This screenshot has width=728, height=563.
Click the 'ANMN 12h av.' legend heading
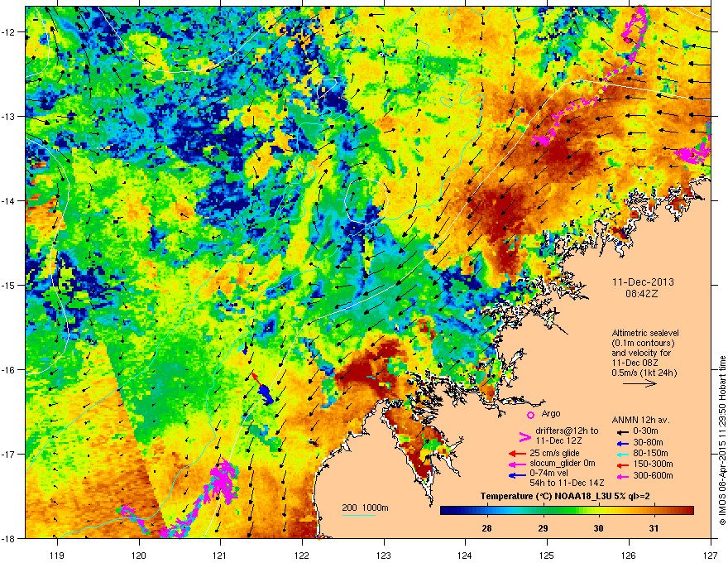pyautogui.click(x=640, y=421)
